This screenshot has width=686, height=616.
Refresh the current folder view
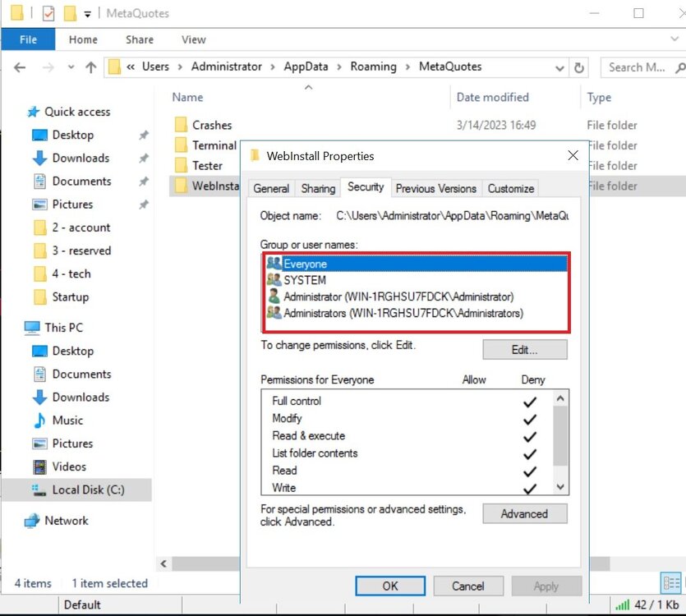578,68
